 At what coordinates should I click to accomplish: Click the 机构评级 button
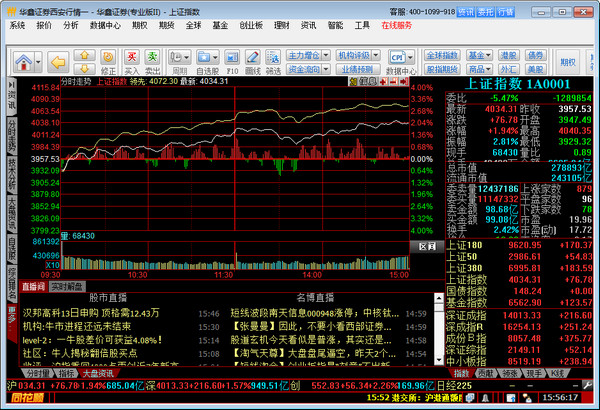point(354,56)
